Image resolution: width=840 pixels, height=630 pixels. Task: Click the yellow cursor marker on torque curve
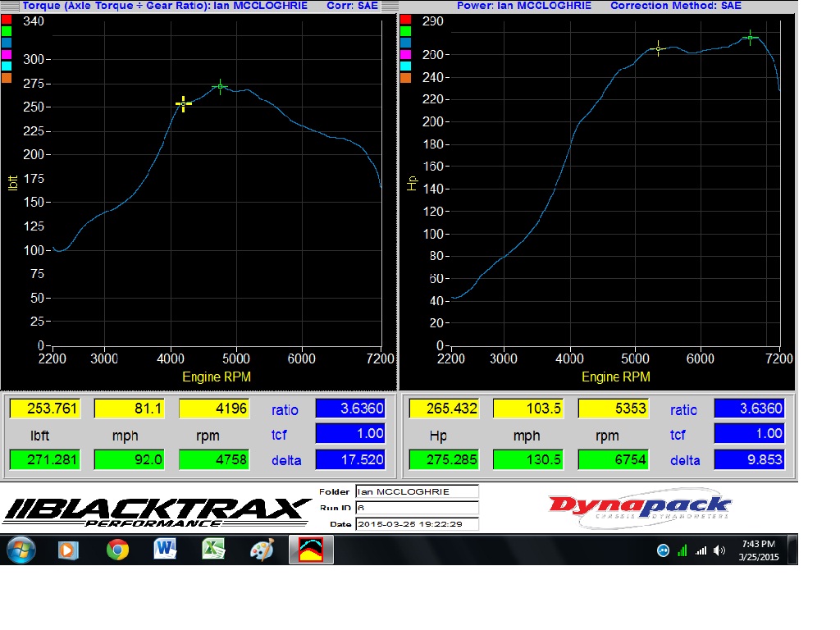click(184, 103)
